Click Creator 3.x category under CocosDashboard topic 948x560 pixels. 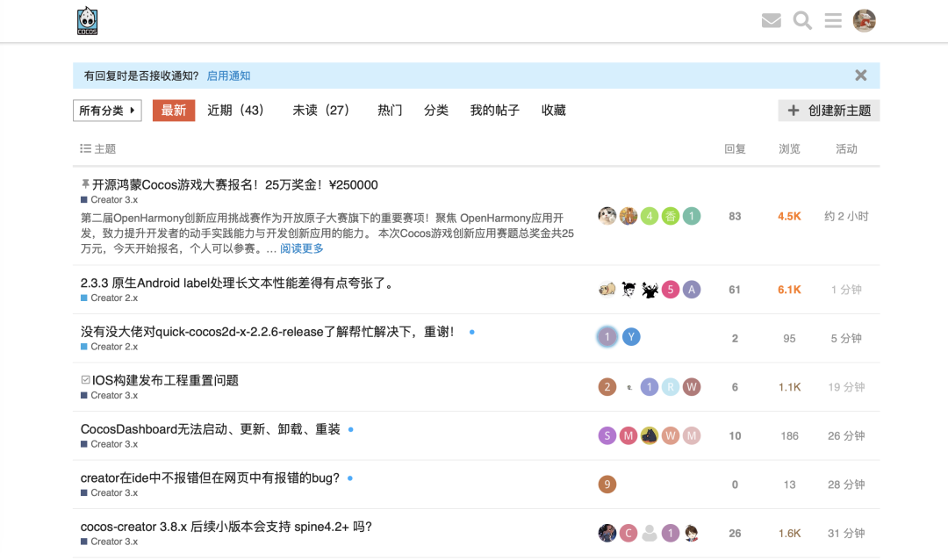pos(109,444)
